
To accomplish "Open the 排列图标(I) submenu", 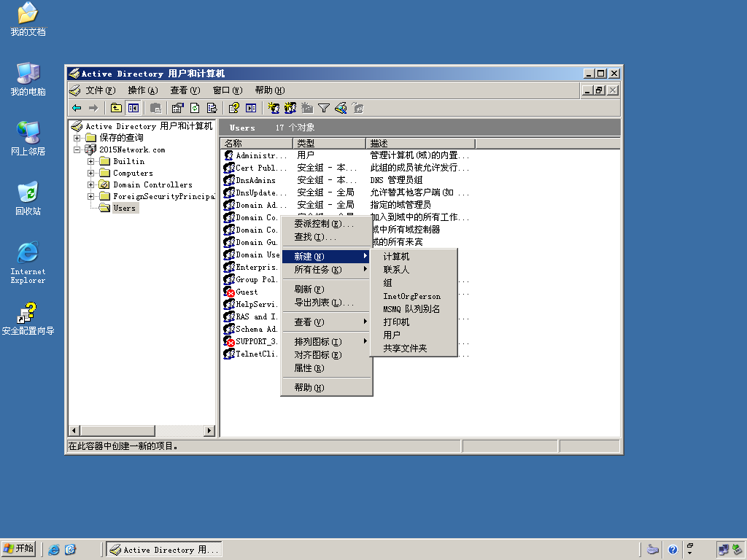I will [x=326, y=341].
